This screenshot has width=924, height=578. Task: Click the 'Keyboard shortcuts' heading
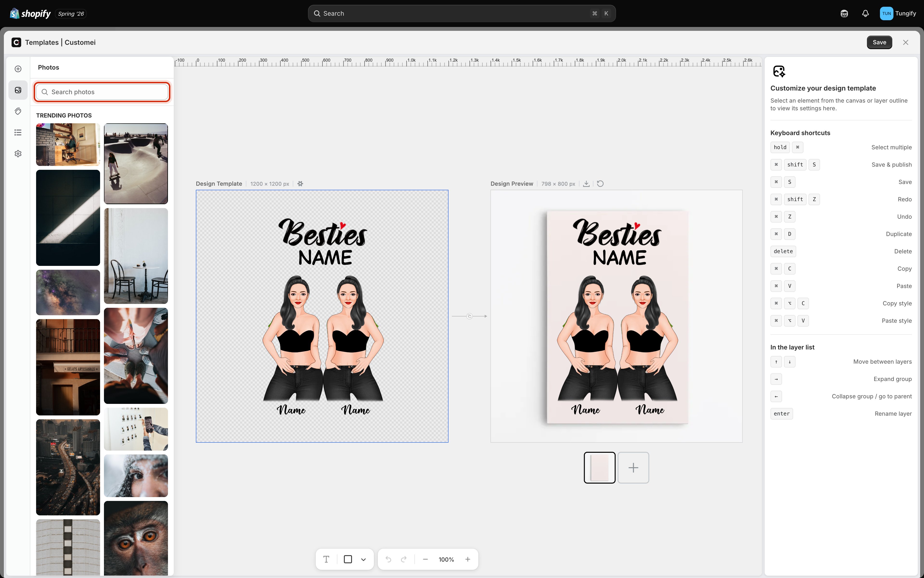[x=800, y=133]
